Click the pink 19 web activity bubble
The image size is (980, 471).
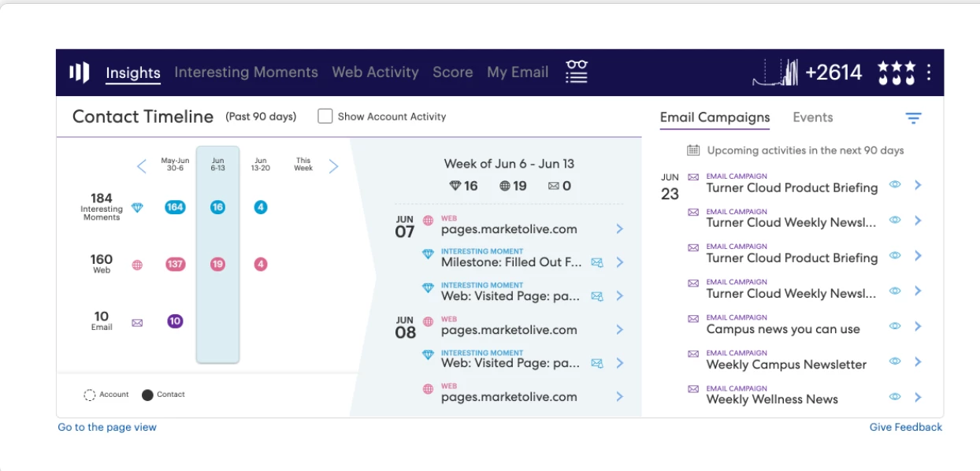point(217,265)
